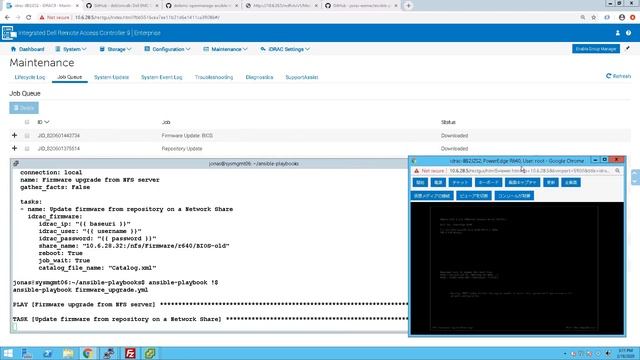
Task: Click the Job column header
Action: click(x=166, y=122)
